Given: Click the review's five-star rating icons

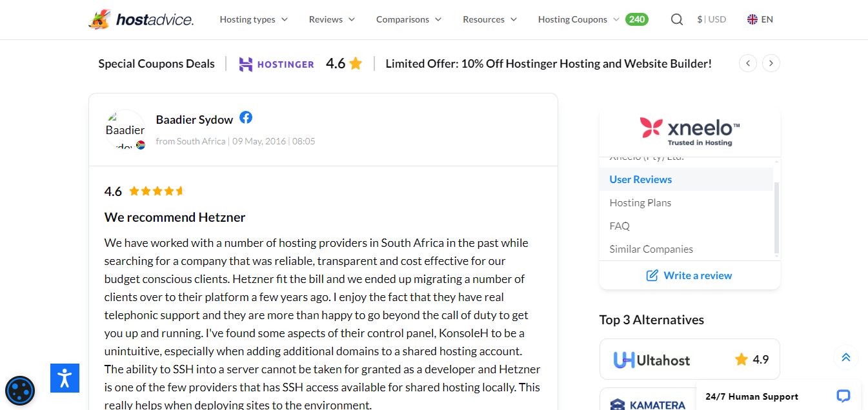Looking at the screenshot, I should 156,191.
